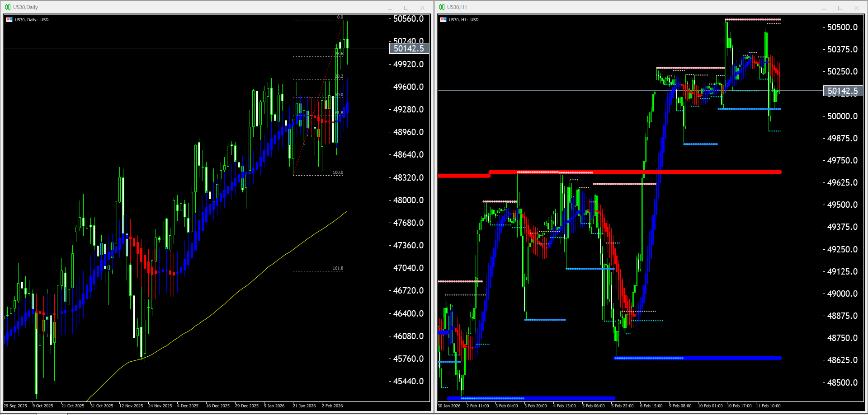Click the 48625.0 price on the H1 price scale
The height and width of the screenshot is (415, 868).
[x=842, y=360]
